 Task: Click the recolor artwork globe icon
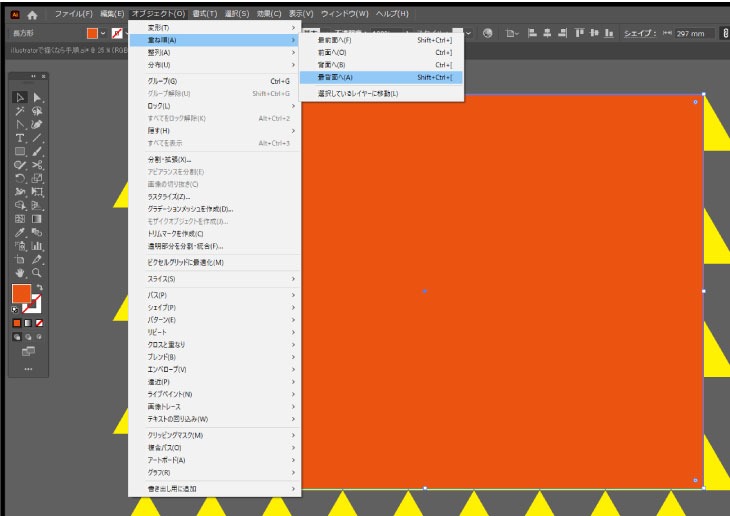click(x=488, y=33)
